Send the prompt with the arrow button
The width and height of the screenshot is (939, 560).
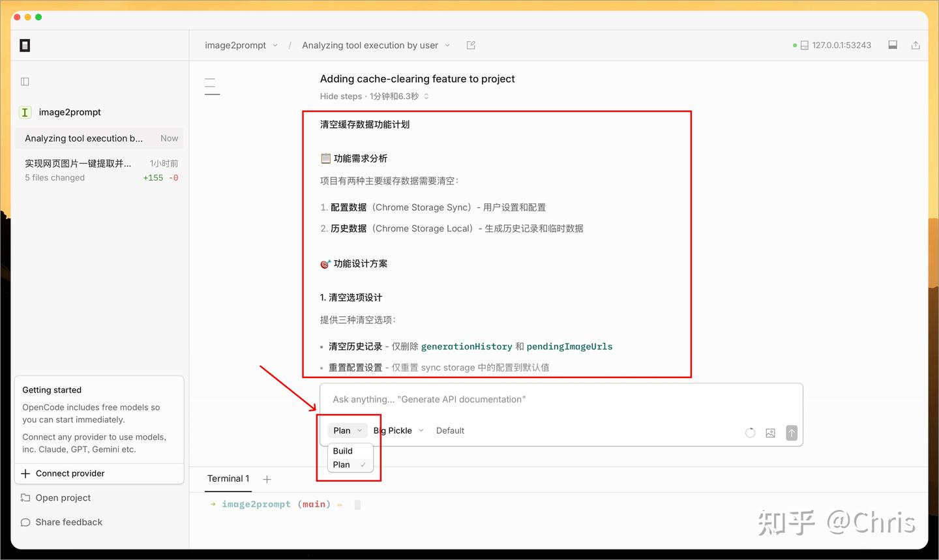coord(792,433)
